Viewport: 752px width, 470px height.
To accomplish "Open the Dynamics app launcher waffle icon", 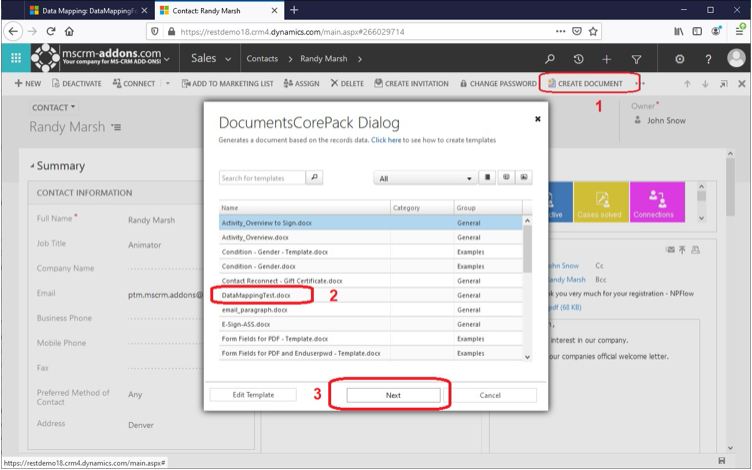I will [16, 58].
